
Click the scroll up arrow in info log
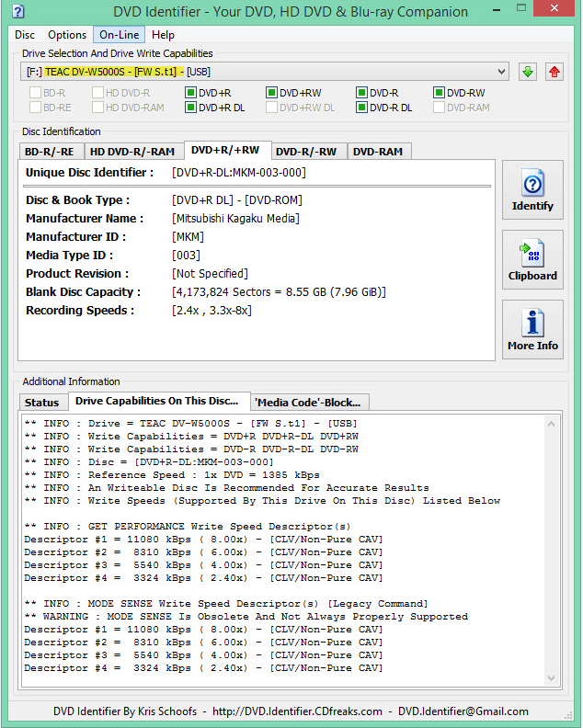click(x=552, y=424)
